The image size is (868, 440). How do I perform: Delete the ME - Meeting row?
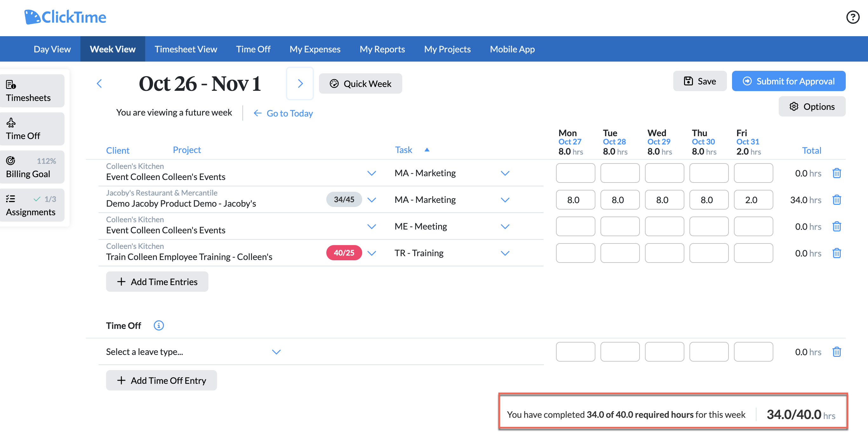coord(836,226)
